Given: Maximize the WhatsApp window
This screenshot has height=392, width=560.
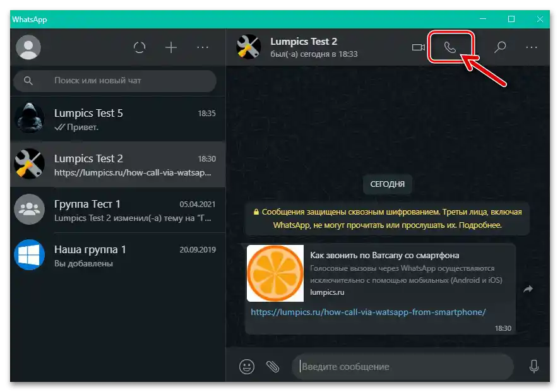Looking at the screenshot, I should point(511,19).
